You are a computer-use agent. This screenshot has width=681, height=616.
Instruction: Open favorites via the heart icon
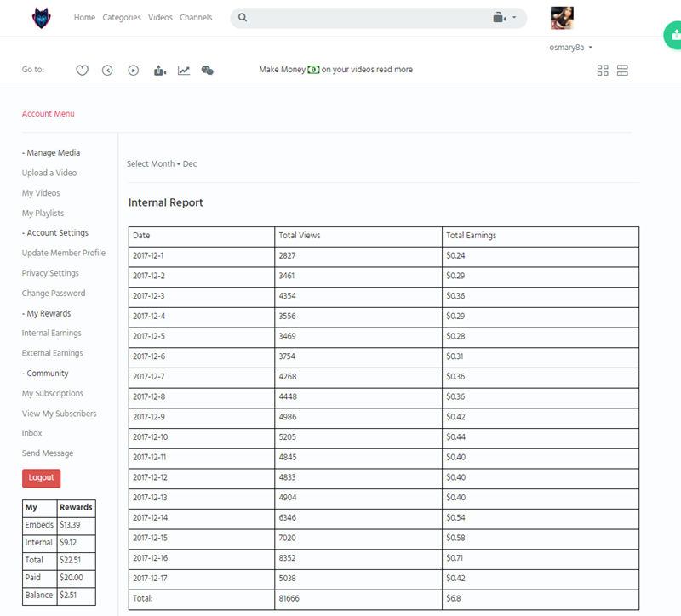coord(82,71)
